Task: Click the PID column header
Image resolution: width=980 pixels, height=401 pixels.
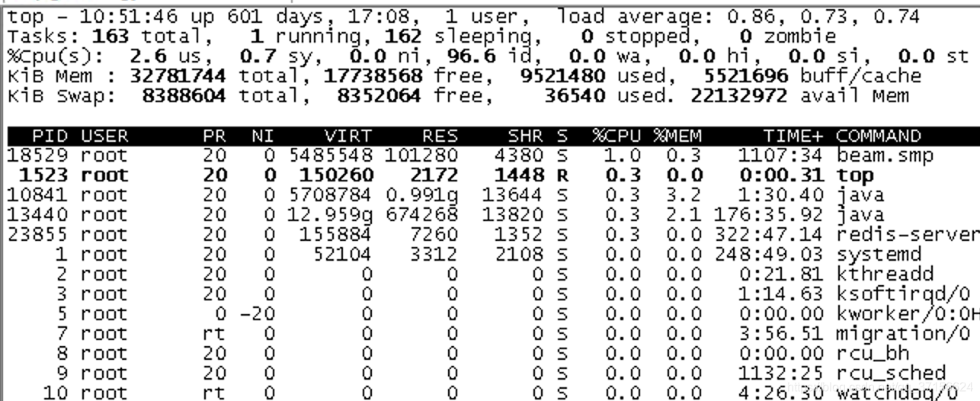Action: point(50,136)
